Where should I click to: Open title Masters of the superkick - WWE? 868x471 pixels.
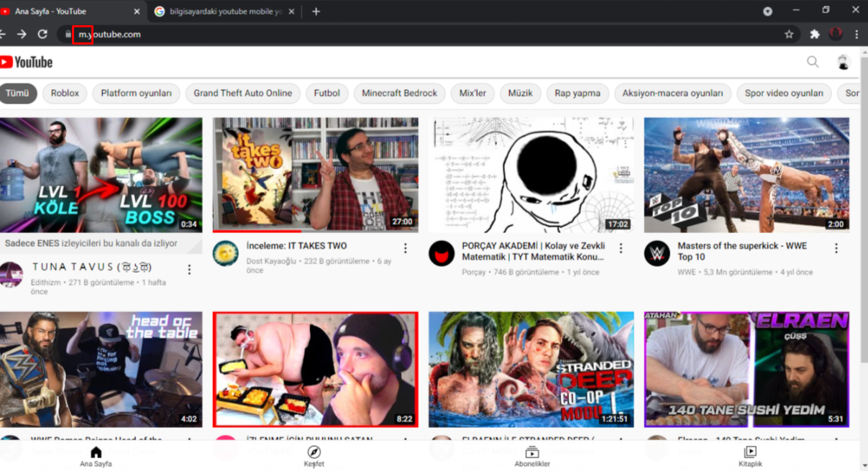[x=742, y=251]
